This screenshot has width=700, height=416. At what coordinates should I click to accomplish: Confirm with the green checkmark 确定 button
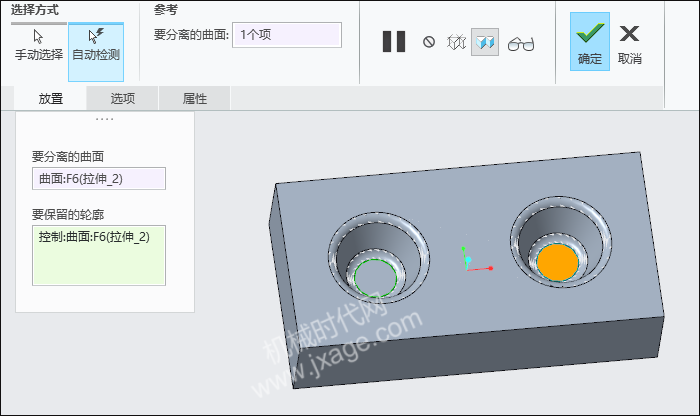(x=590, y=42)
